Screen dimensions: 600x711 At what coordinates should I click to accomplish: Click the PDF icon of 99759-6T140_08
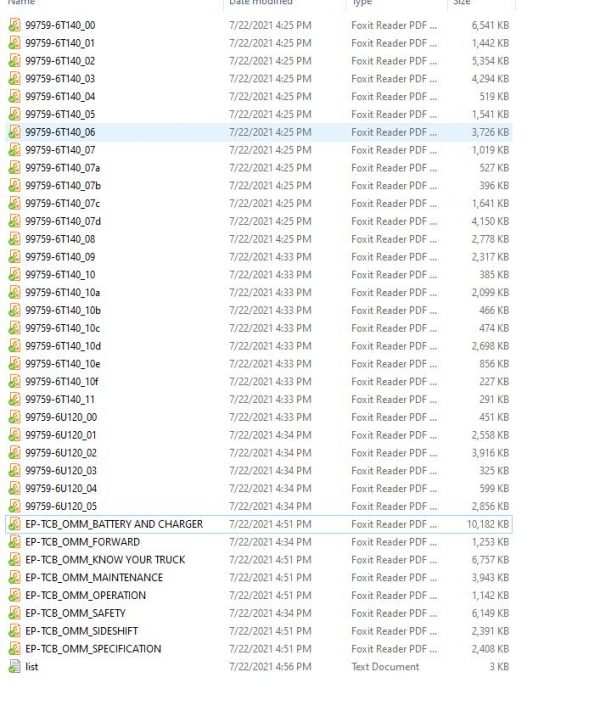[x=15, y=239]
